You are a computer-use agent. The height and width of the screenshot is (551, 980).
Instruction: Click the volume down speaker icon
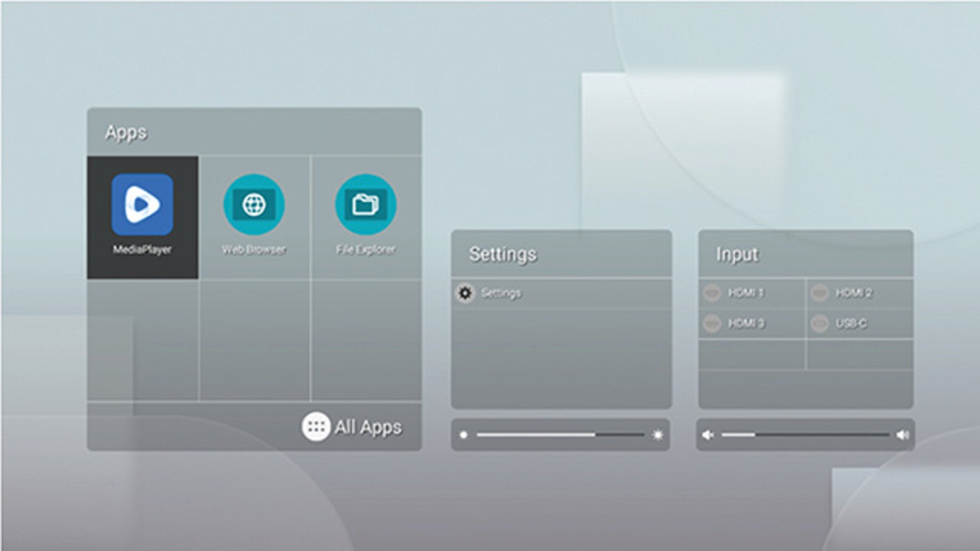[708, 435]
